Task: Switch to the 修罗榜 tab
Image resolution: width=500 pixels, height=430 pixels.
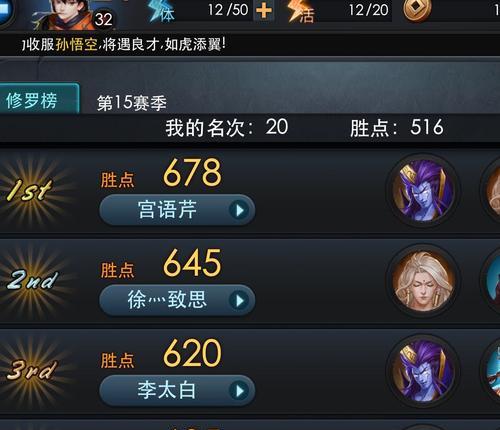Action: (x=37, y=100)
